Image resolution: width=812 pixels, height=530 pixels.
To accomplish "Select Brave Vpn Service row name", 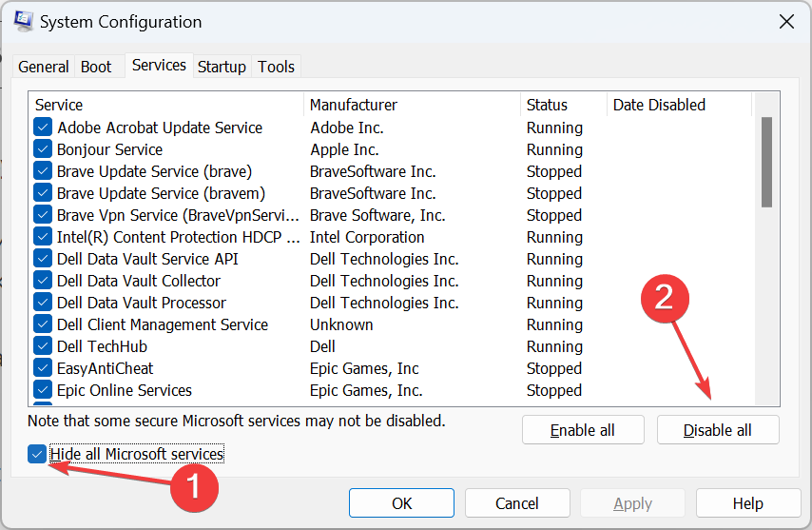I will [x=178, y=215].
